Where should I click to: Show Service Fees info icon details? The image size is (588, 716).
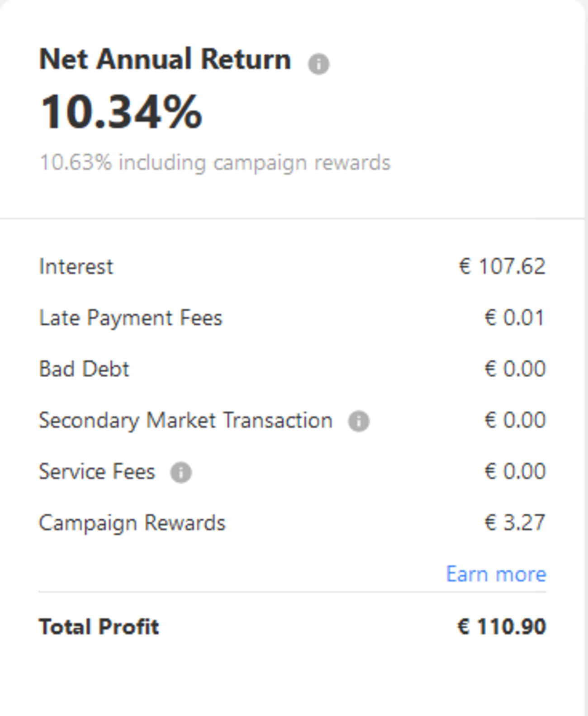tap(181, 473)
